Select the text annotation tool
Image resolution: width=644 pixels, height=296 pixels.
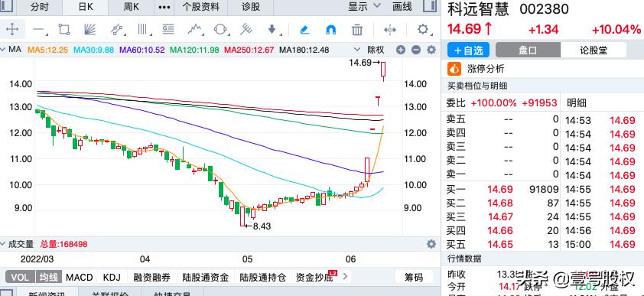coord(168,29)
